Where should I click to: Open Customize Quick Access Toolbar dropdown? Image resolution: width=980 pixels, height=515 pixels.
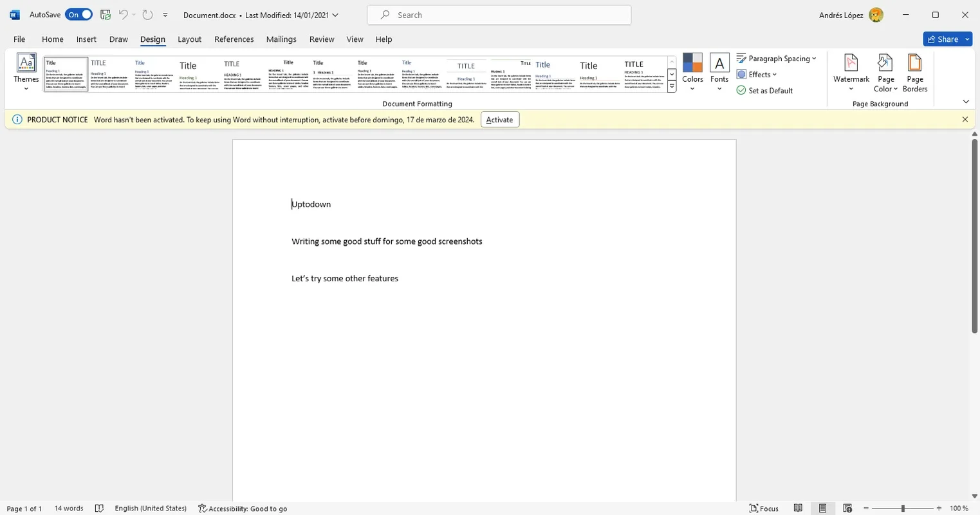[x=165, y=15]
